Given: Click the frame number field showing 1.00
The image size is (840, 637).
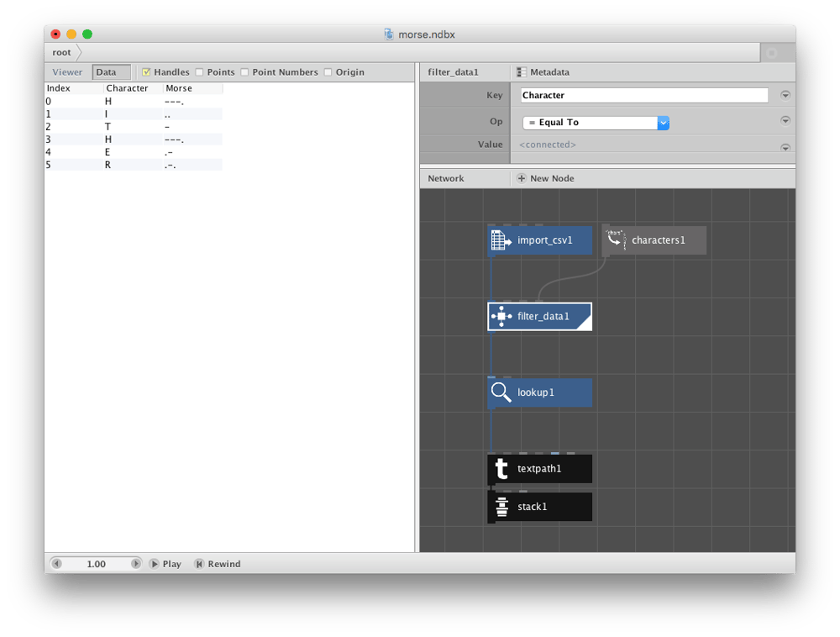Looking at the screenshot, I should click(x=97, y=564).
